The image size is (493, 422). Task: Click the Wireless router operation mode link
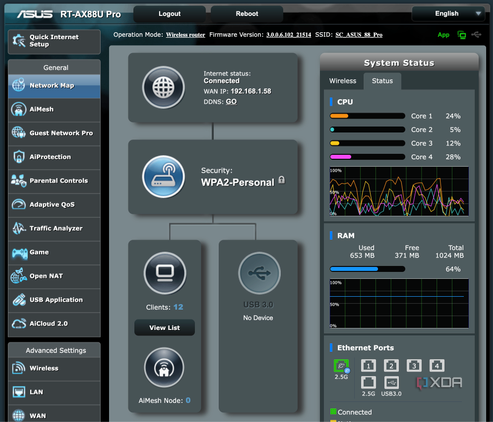[185, 35]
